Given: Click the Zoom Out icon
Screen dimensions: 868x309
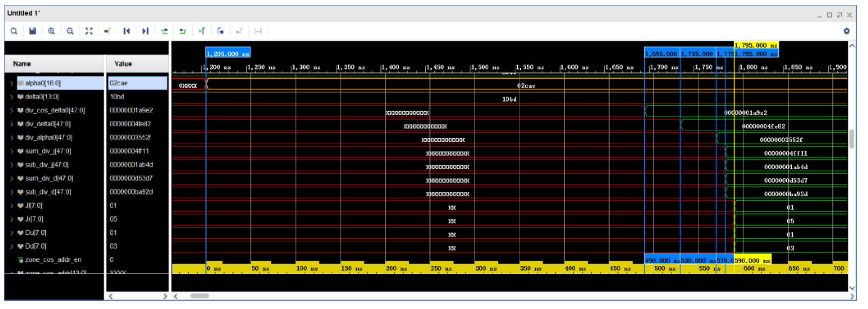Looking at the screenshot, I should [70, 31].
